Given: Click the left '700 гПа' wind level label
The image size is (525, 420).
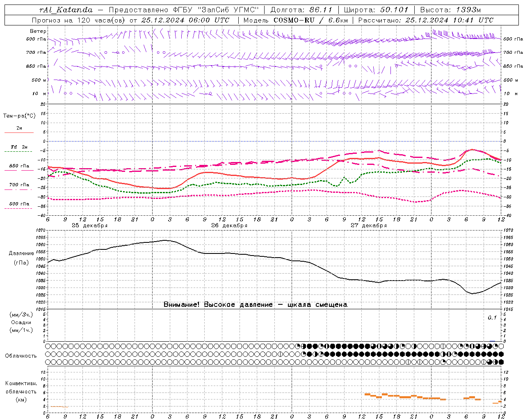Looking at the screenshot, I should click(x=36, y=52).
